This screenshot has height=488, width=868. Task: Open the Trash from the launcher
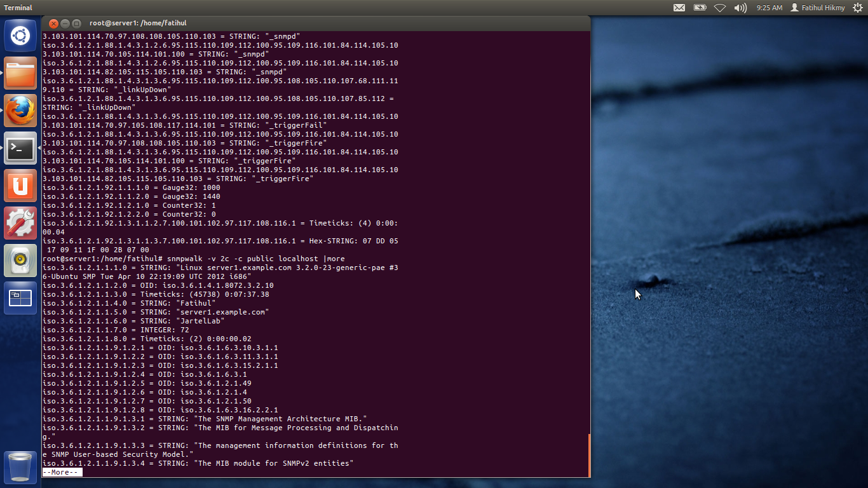pos(20,467)
